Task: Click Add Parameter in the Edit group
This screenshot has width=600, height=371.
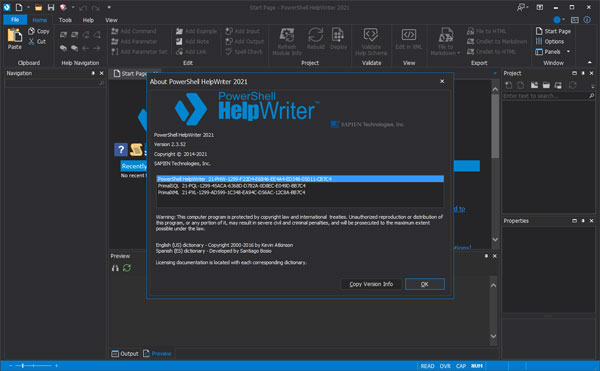Action: 134,41
